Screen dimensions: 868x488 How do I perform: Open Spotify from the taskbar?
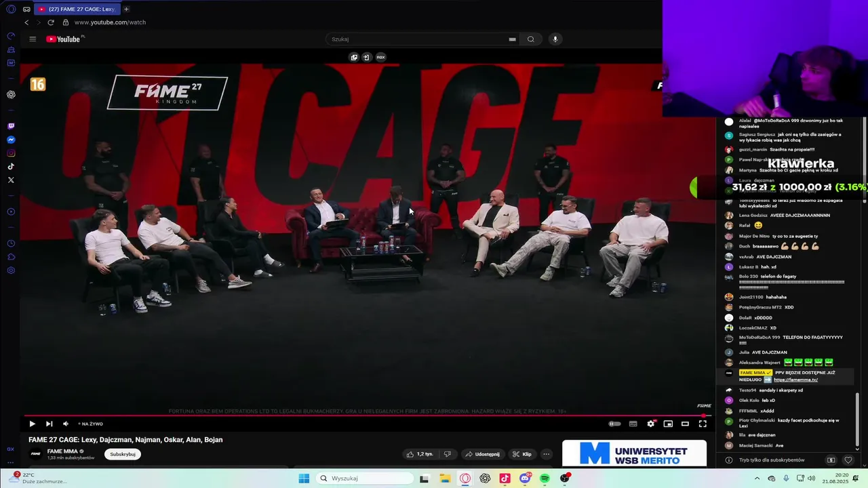pyautogui.click(x=545, y=479)
